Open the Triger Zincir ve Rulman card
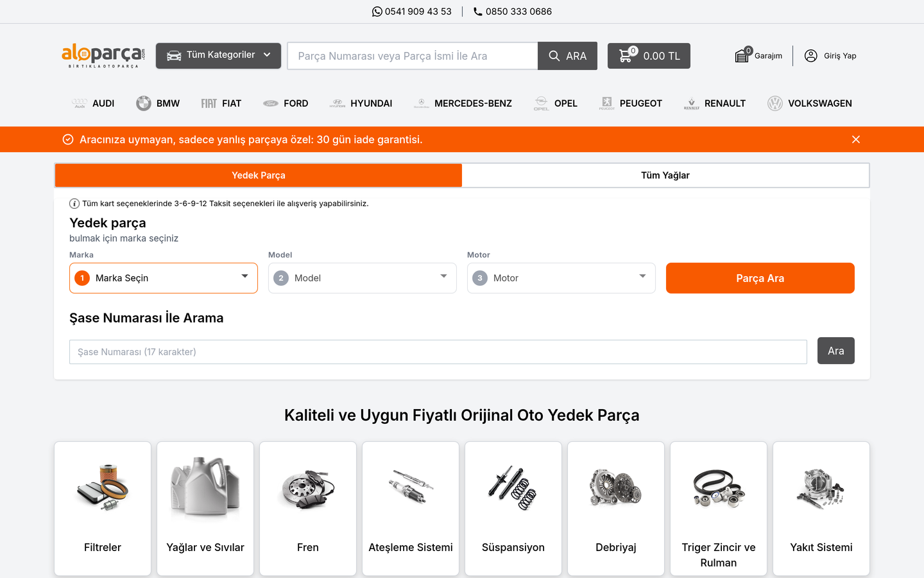This screenshot has height=578, width=924. [719, 509]
